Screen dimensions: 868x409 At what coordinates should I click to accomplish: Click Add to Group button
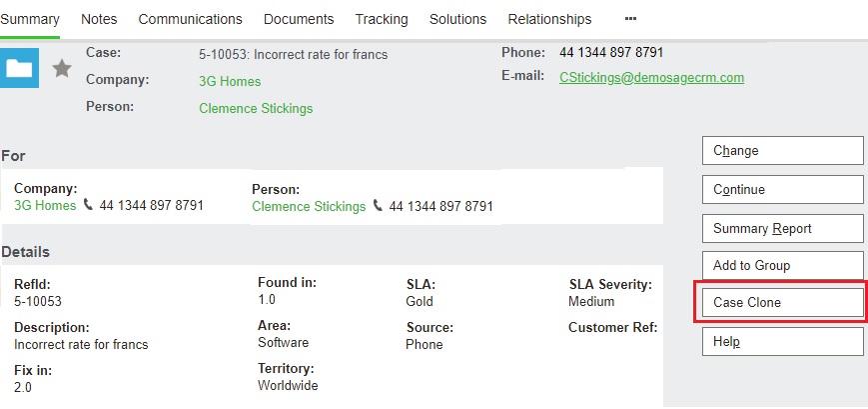point(783,265)
